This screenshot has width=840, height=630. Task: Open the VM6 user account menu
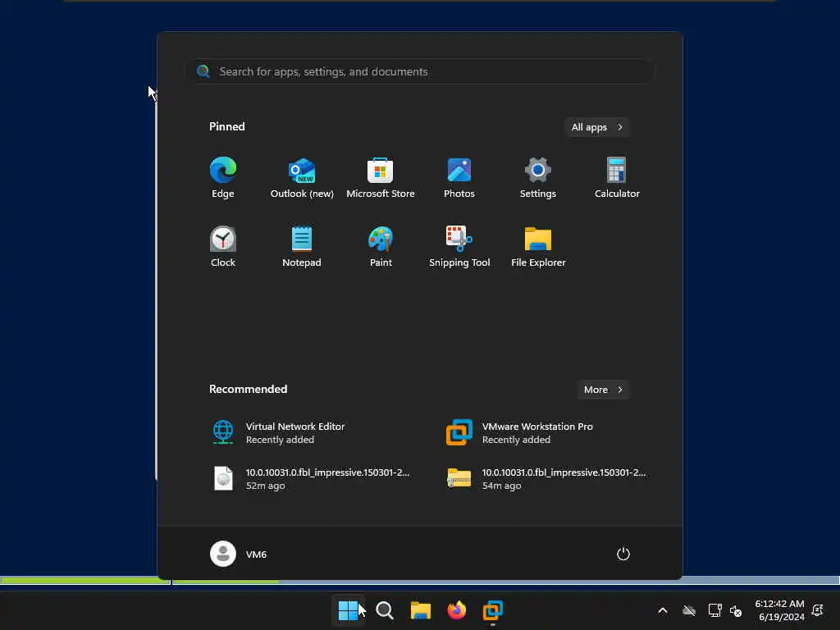pyautogui.click(x=239, y=554)
